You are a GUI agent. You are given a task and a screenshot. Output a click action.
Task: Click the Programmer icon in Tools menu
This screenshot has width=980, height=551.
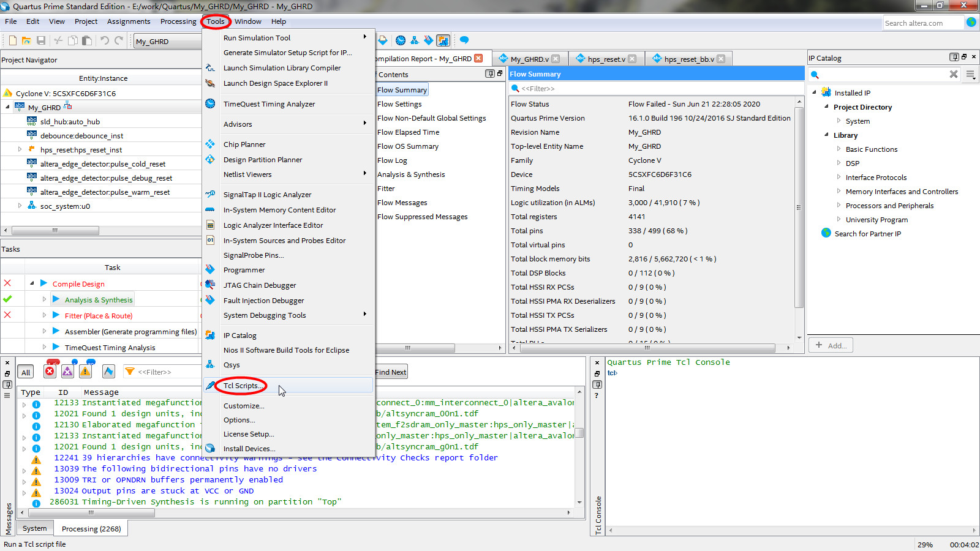tap(210, 269)
